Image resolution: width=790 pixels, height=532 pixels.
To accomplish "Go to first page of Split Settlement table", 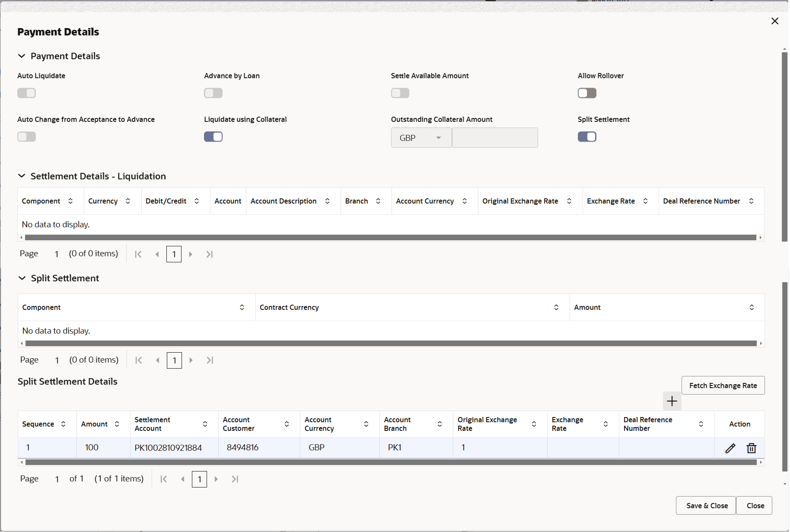I will [138, 360].
